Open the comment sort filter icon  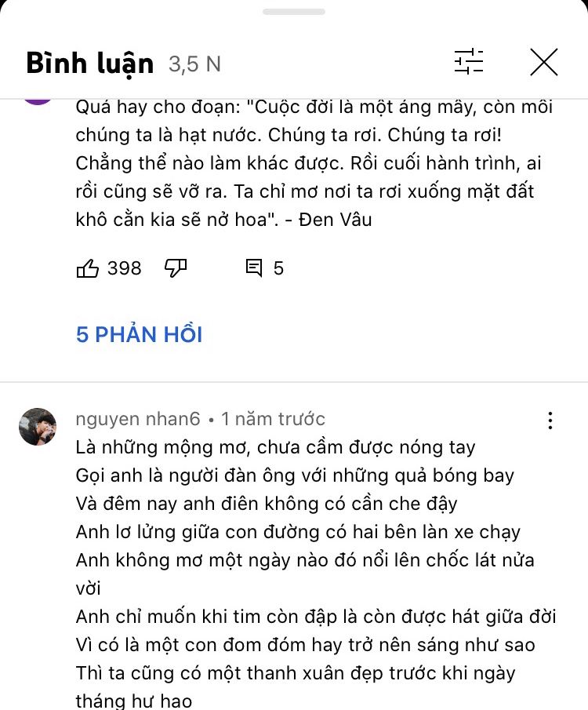click(x=469, y=61)
